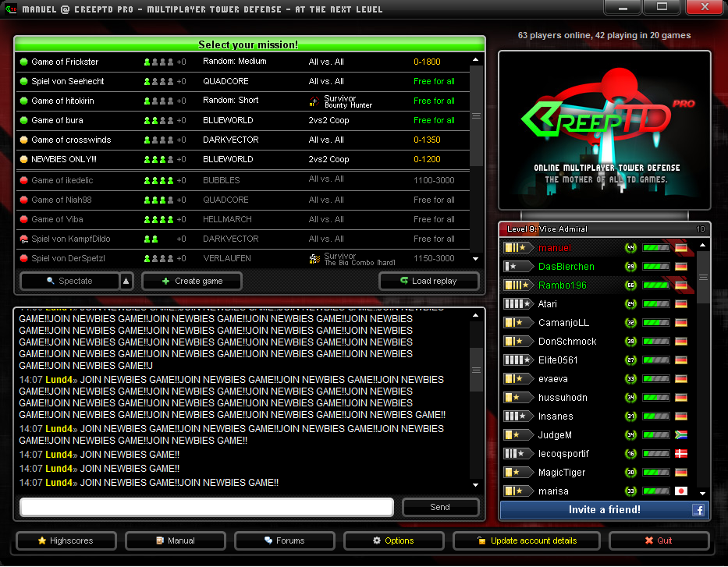Click Create game

pyautogui.click(x=192, y=282)
